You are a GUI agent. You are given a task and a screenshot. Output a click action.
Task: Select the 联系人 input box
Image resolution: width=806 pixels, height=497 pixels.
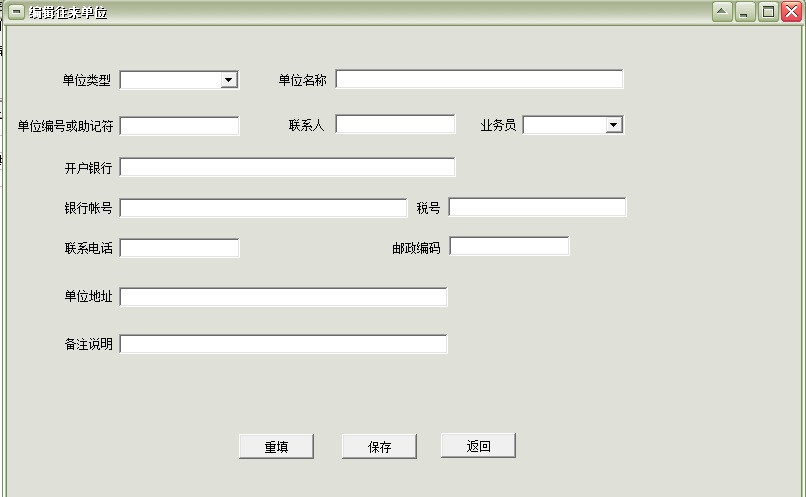pos(395,124)
